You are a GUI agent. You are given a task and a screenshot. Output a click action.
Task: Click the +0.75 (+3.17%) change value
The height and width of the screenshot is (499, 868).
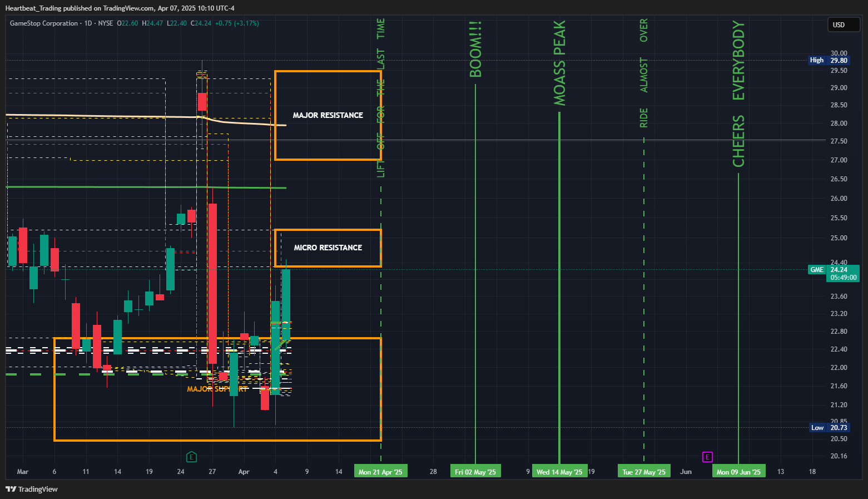coord(237,23)
